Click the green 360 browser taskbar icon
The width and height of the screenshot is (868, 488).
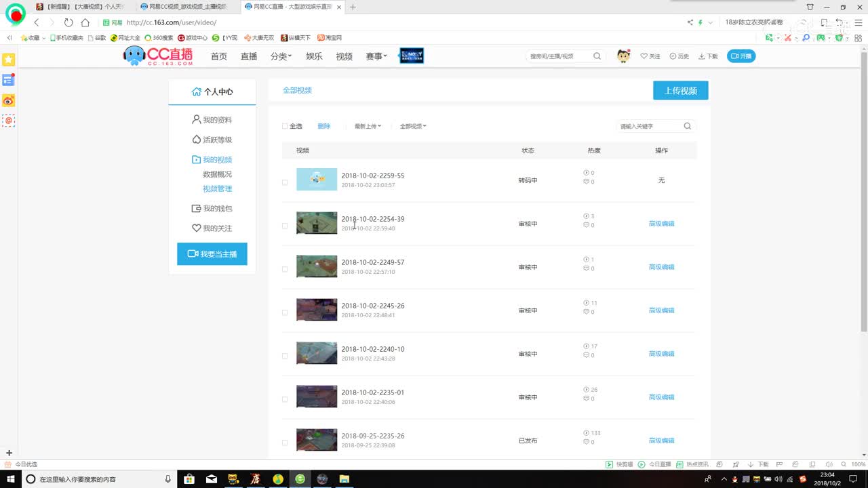coord(300,479)
